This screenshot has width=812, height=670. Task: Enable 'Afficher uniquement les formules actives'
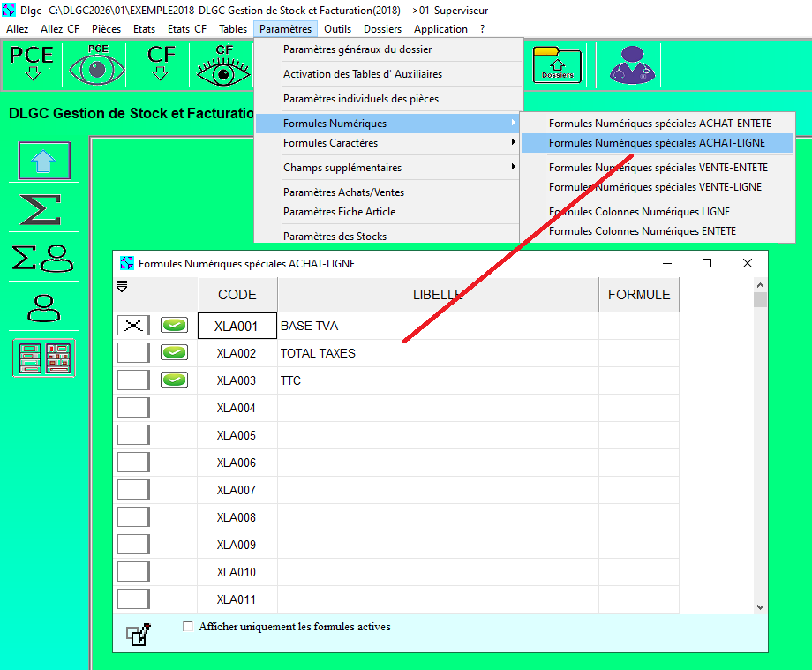pos(188,627)
